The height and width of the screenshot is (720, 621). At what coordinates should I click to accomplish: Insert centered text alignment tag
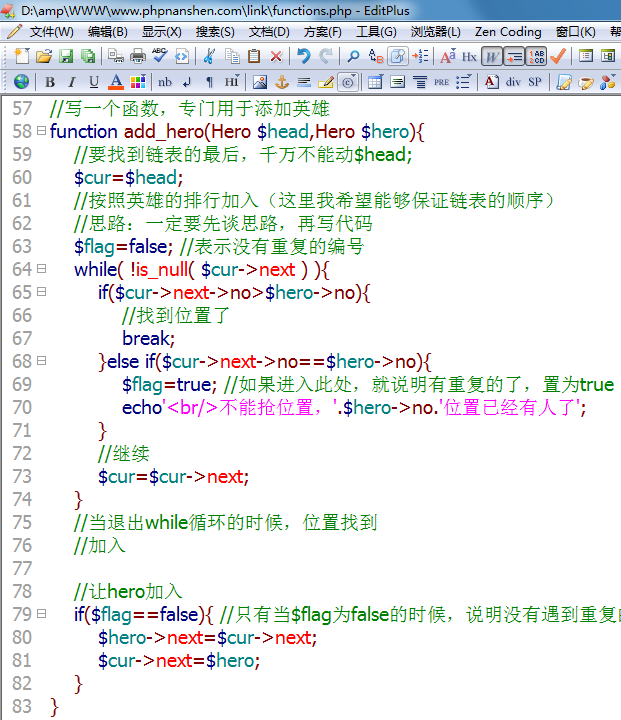point(419,82)
